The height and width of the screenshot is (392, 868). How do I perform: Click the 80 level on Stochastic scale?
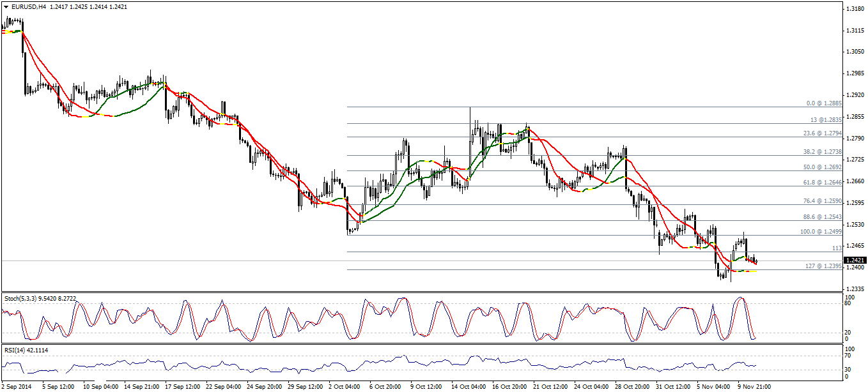pos(849,304)
